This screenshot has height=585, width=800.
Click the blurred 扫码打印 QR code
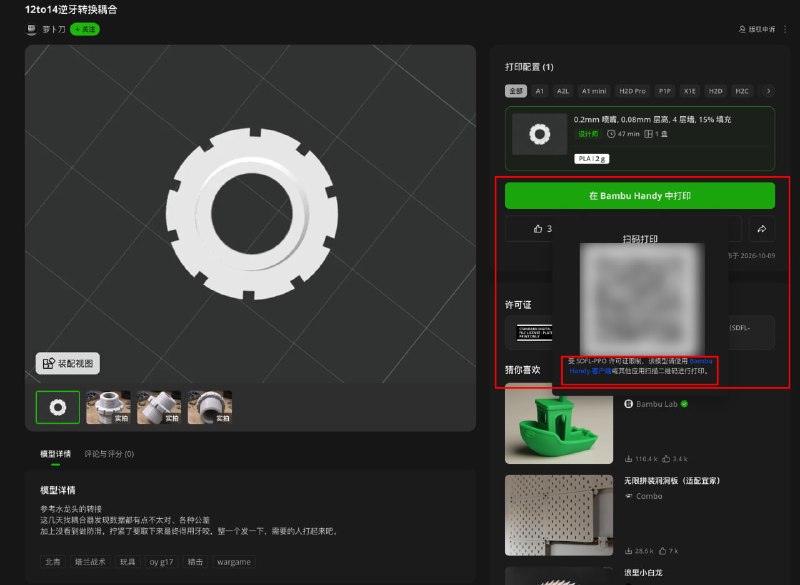[x=642, y=299]
